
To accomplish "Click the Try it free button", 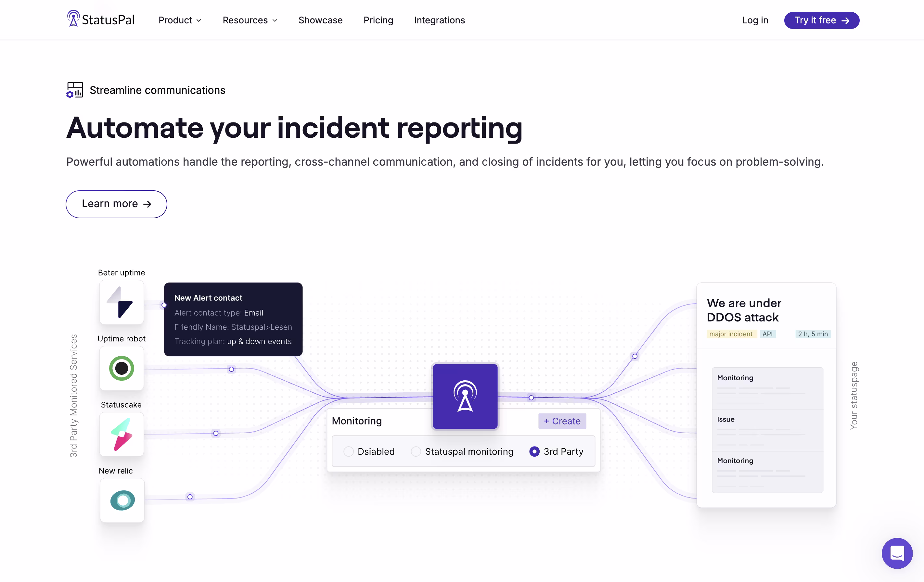I will click(821, 20).
